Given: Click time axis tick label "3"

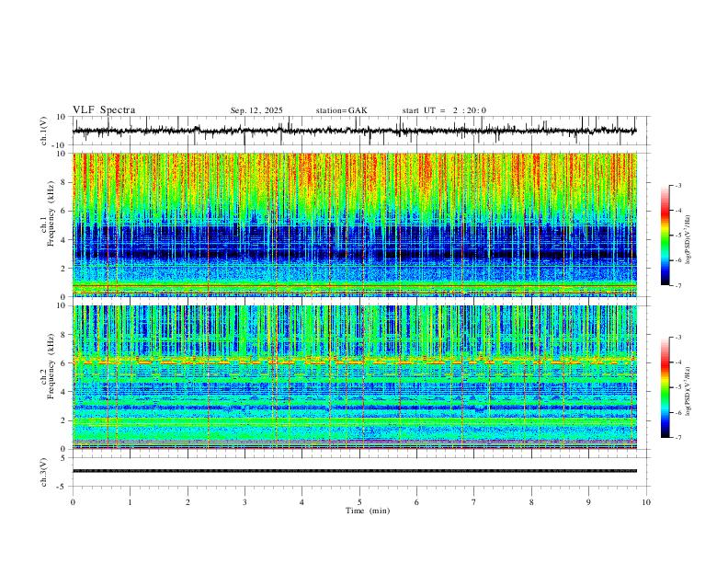Looking at the screenshot, I should pos(245,502).
